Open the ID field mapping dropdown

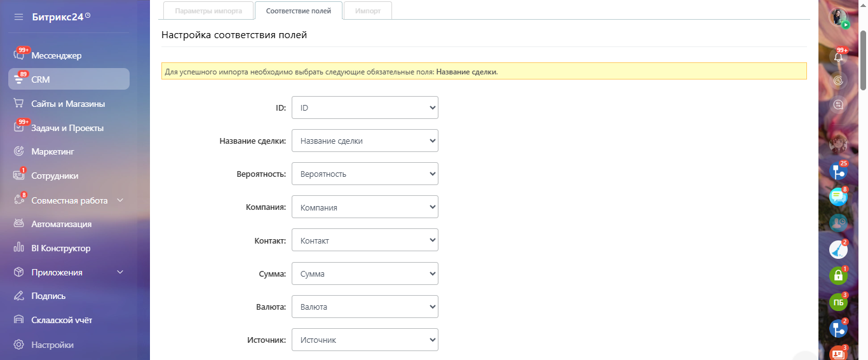365,108
